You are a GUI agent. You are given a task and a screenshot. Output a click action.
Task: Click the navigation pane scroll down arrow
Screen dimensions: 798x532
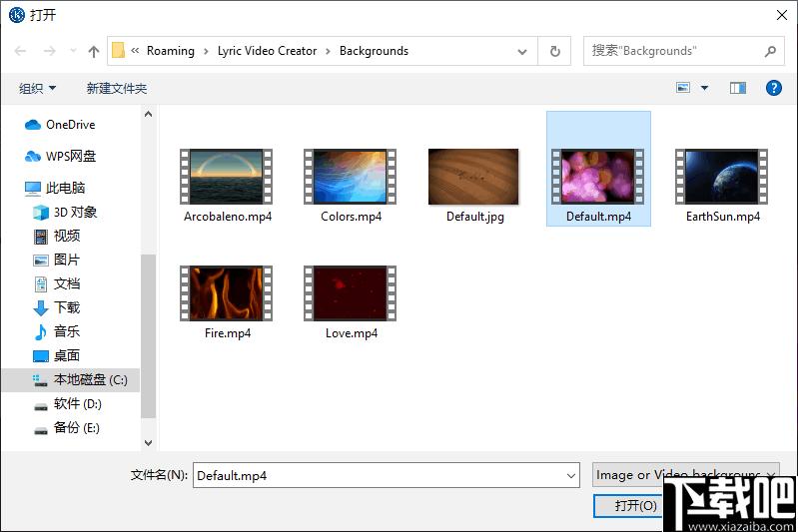tap(148, 443)
